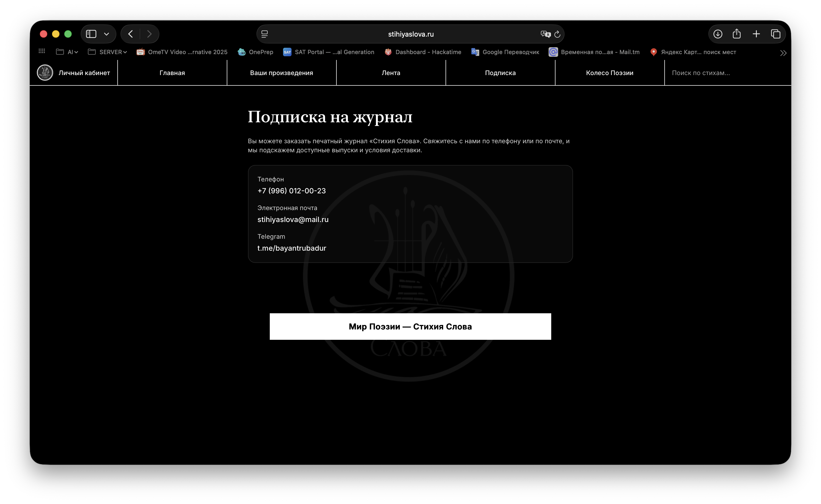
Task: Open the OnePrep bookmark
Action: coord(255,52)
